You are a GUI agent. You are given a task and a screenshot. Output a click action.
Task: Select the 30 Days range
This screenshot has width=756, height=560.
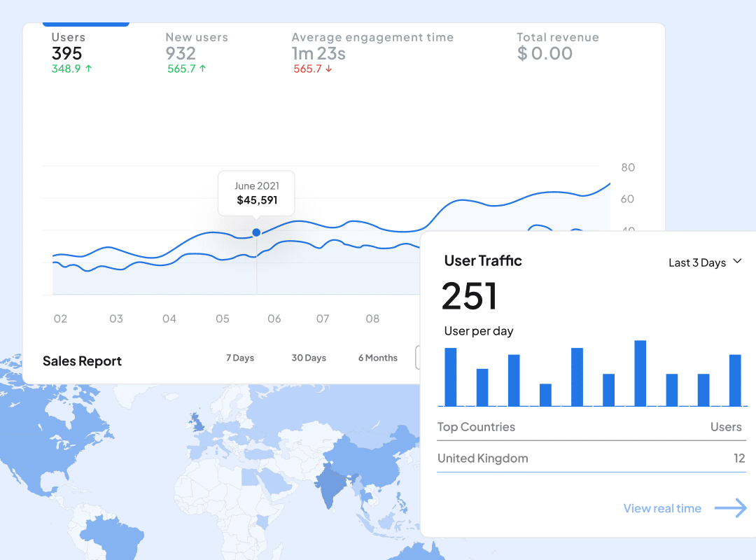click(x=309, y=358)
